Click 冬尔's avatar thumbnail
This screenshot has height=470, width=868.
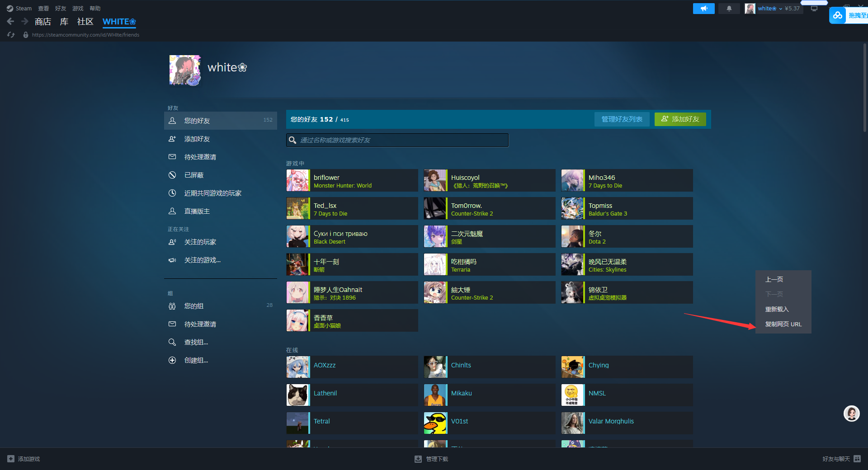[573, 236]
